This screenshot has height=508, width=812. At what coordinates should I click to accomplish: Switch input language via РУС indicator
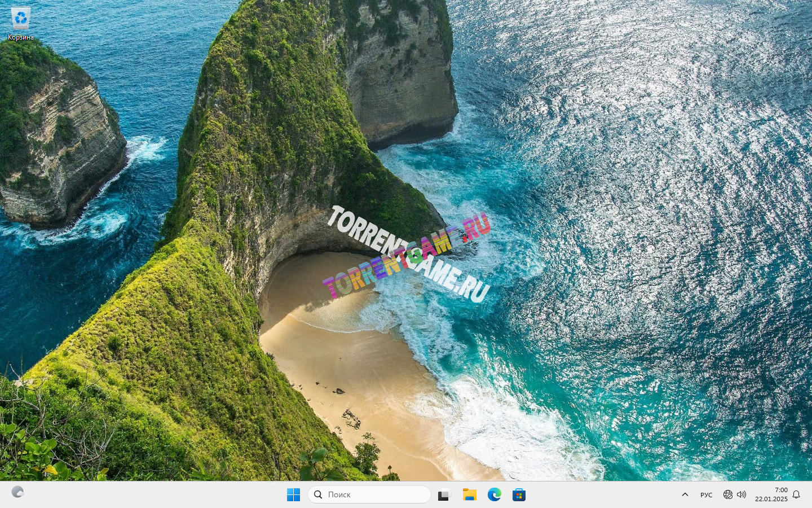706,495
